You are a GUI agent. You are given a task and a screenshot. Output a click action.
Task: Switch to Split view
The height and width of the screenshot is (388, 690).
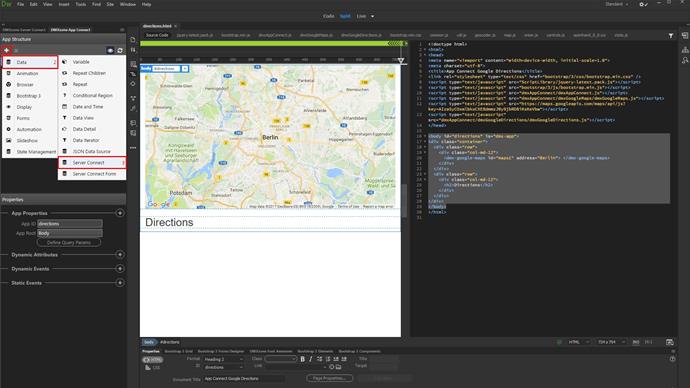345,16
